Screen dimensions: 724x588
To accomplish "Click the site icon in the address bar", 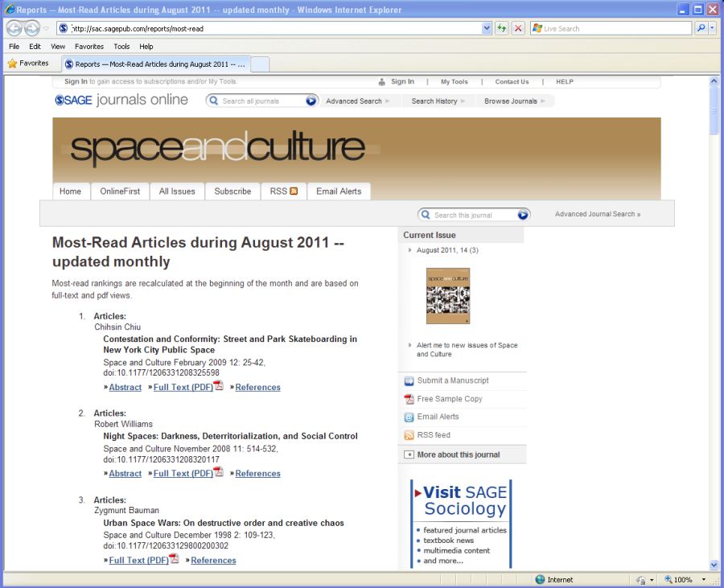I will (64, 28).
